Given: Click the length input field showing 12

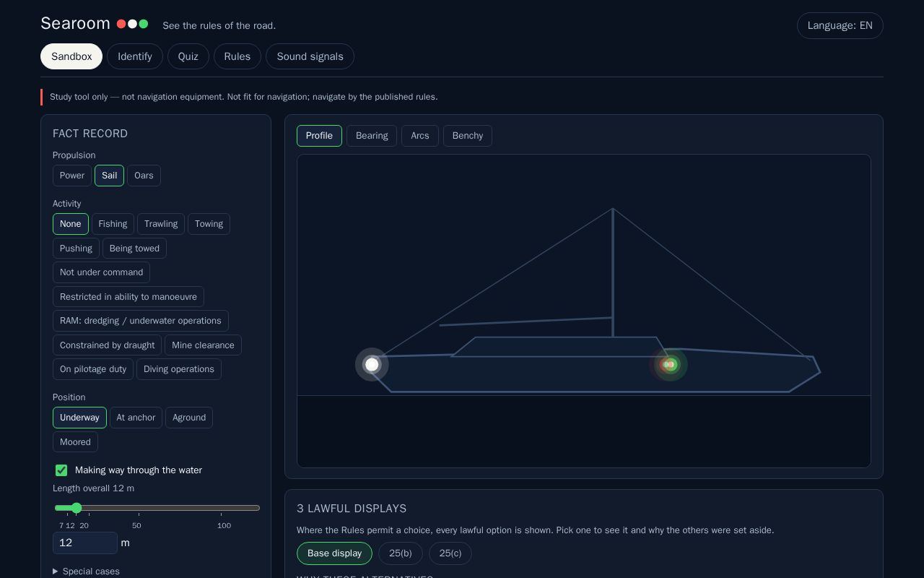Looking at the screenshot, I should click(85, 543).
